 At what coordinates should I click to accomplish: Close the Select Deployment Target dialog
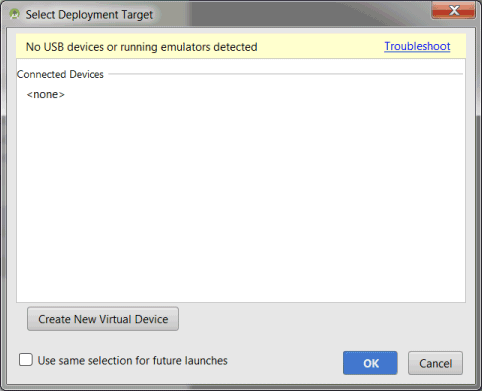click(454, 10)
